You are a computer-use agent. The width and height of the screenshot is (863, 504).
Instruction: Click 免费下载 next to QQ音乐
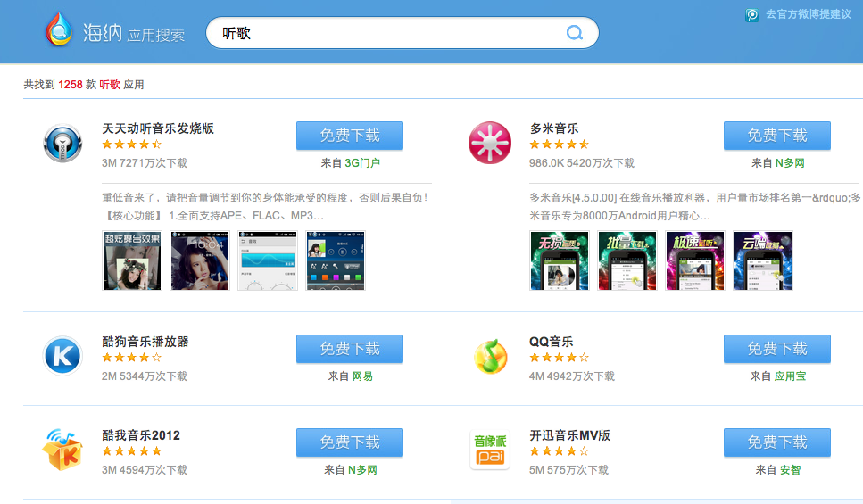pos(776,349)
